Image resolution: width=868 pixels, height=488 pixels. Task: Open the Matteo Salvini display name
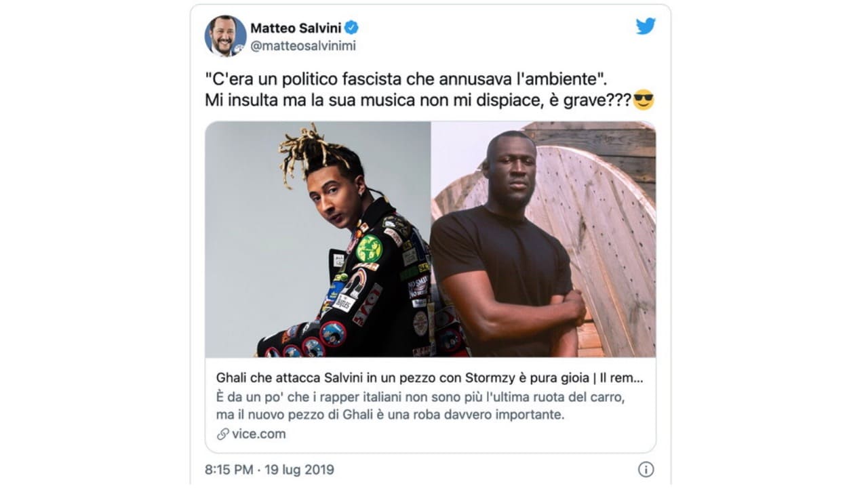coord(296,28)
